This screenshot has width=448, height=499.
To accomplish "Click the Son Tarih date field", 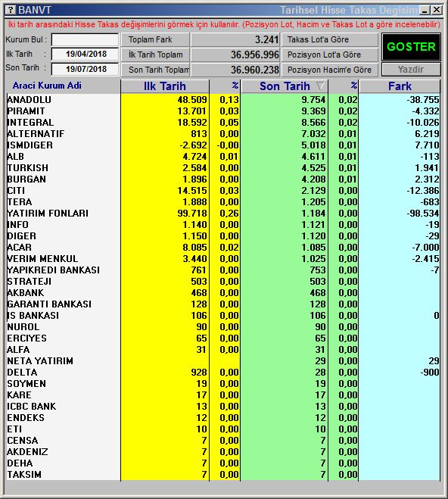I will click(85, 69).
